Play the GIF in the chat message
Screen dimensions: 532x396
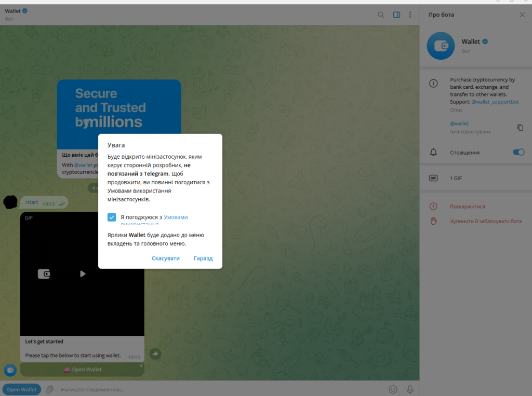[x=82, y=274]
